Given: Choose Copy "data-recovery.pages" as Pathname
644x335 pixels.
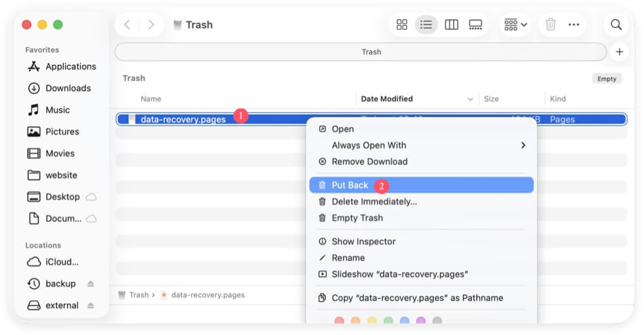Looking at the screenshot, I should click(422, 298).
